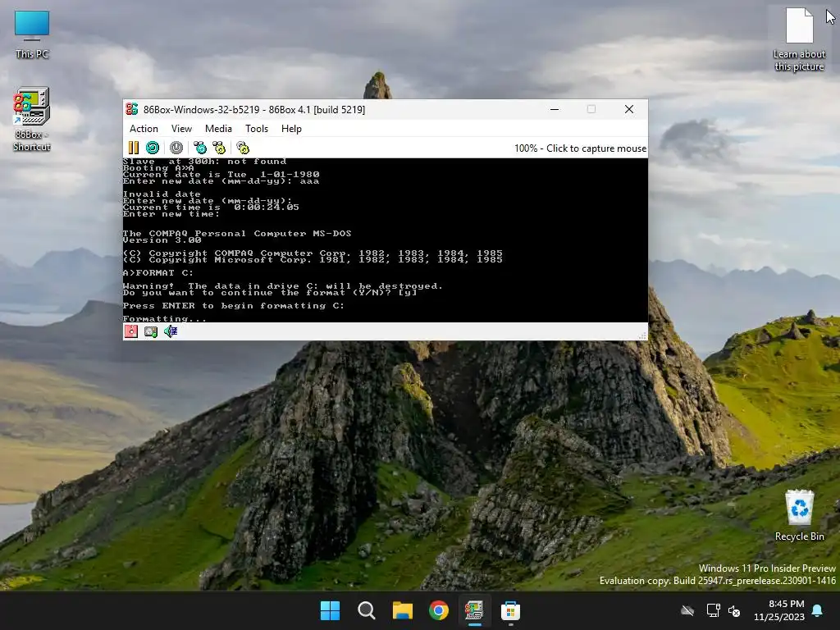Select the Recycle Bin desktop icon

pyautogui.click(x=799, y=515)
